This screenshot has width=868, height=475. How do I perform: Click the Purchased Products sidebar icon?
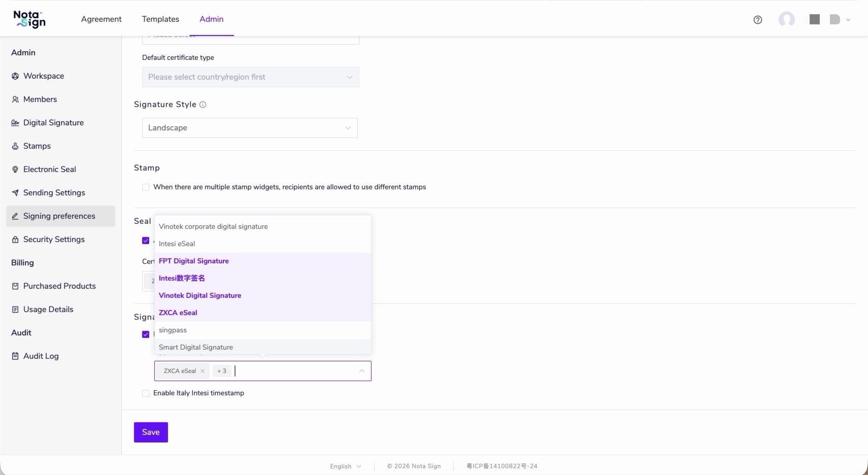[x=15, y=286]
